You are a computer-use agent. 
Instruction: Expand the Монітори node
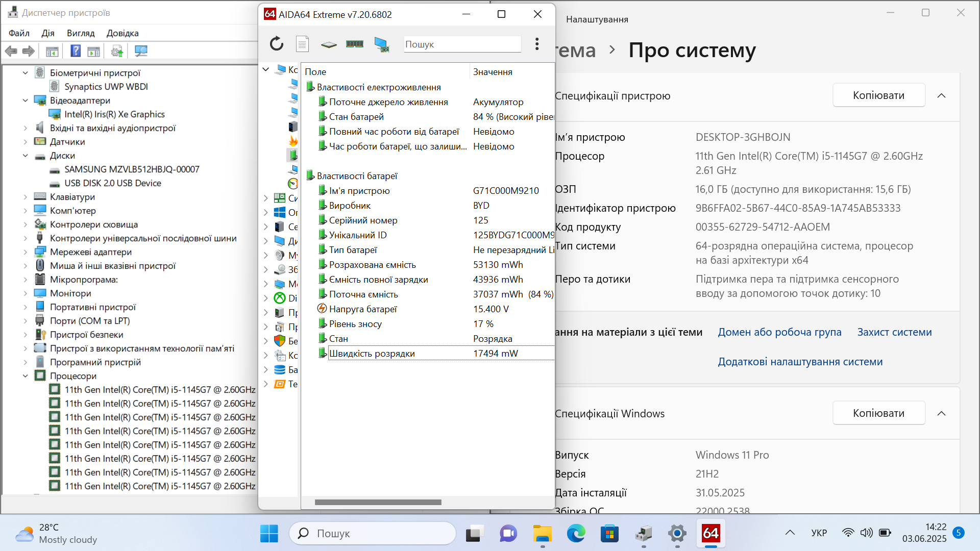tap(25, 293)
